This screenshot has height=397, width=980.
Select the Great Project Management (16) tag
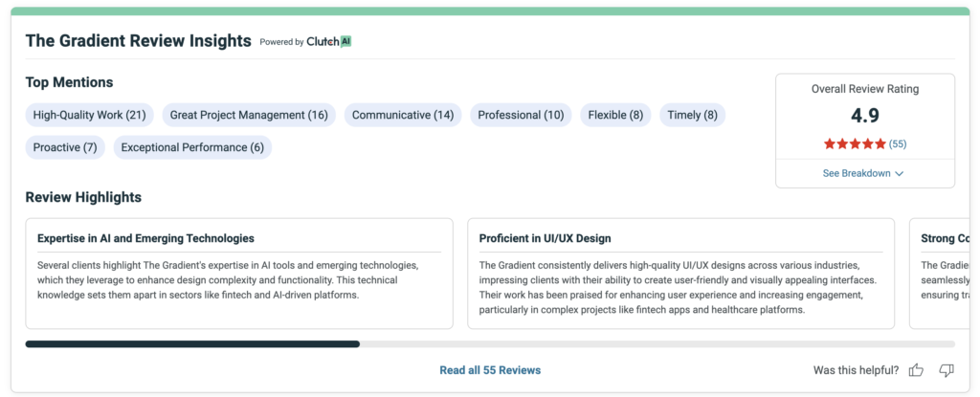(x=249, y=116)
